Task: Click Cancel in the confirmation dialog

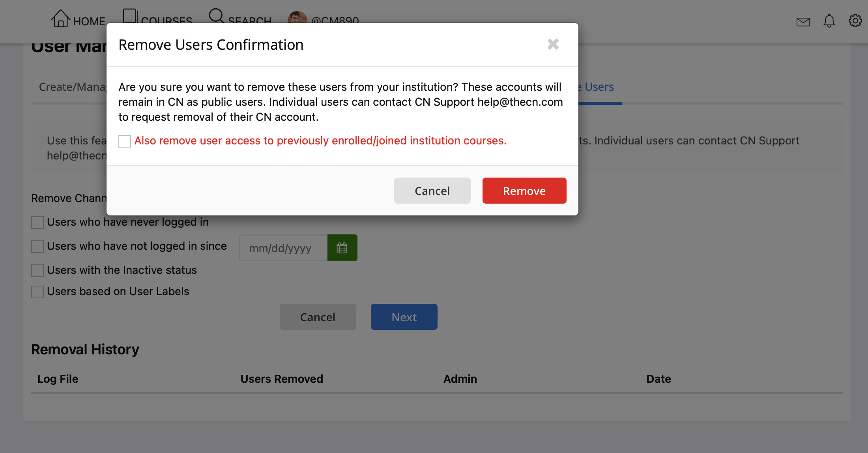Action: click(432, 191)
